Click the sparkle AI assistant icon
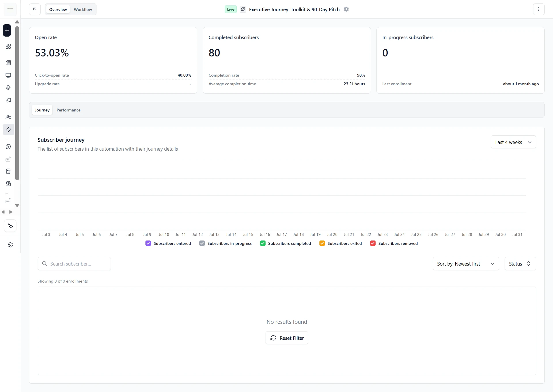 click(10, 226)
